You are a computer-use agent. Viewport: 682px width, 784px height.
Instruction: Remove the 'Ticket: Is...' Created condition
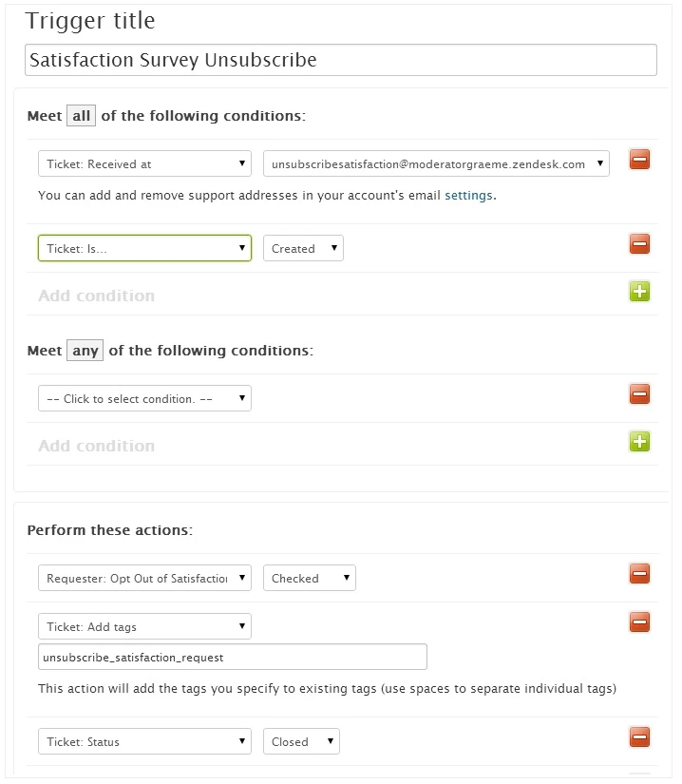(639, 244)
